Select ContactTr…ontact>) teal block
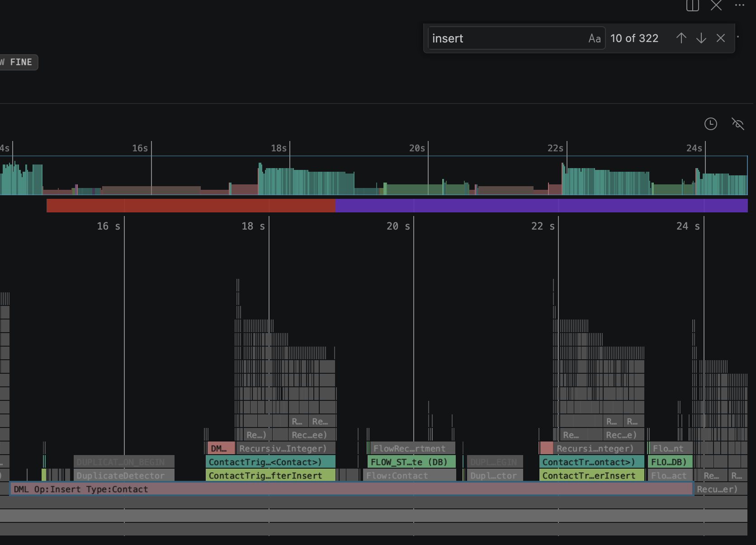The image size is (756, 545). coord(592,462)
